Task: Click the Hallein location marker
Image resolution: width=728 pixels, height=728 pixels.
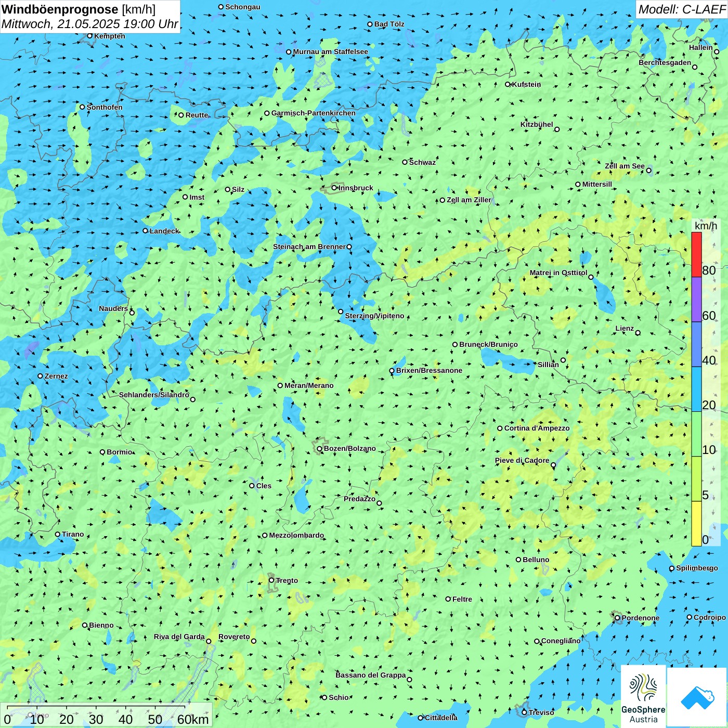Action: coord(717,51)
